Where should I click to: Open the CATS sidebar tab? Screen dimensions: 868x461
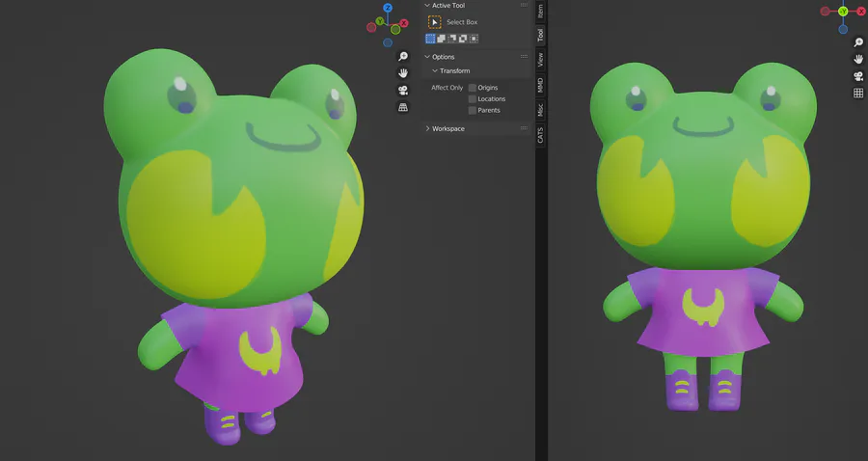coord(540,136)
